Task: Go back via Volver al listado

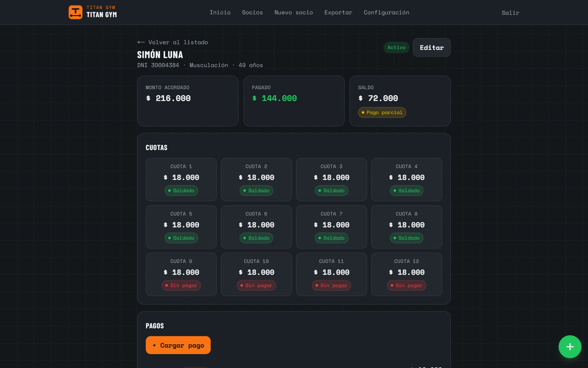Action: (173, 42)
